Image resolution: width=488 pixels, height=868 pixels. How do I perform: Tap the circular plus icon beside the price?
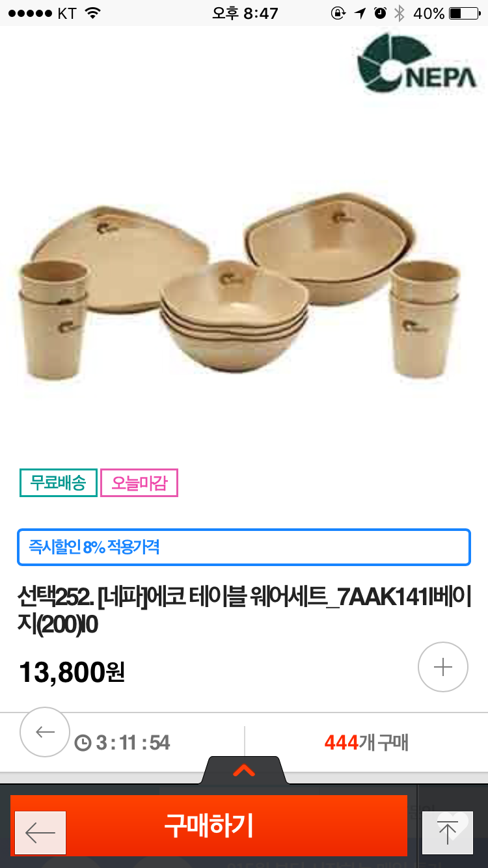[443, 667]
